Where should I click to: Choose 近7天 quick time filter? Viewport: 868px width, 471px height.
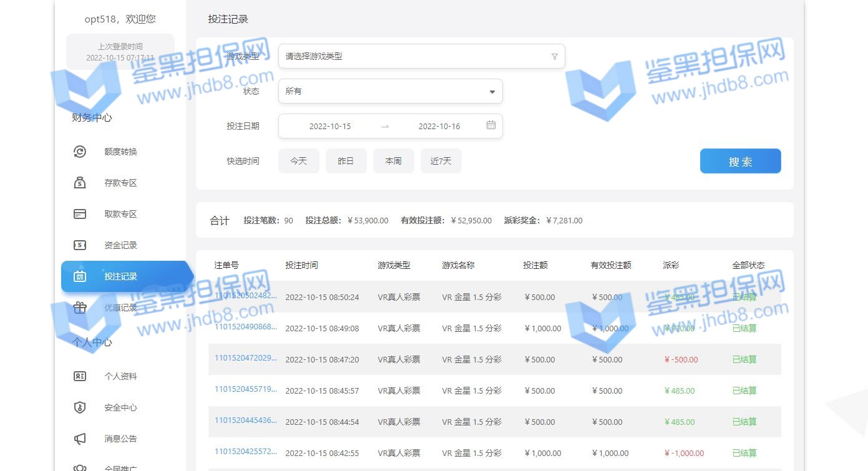click(x=441, y=161)
